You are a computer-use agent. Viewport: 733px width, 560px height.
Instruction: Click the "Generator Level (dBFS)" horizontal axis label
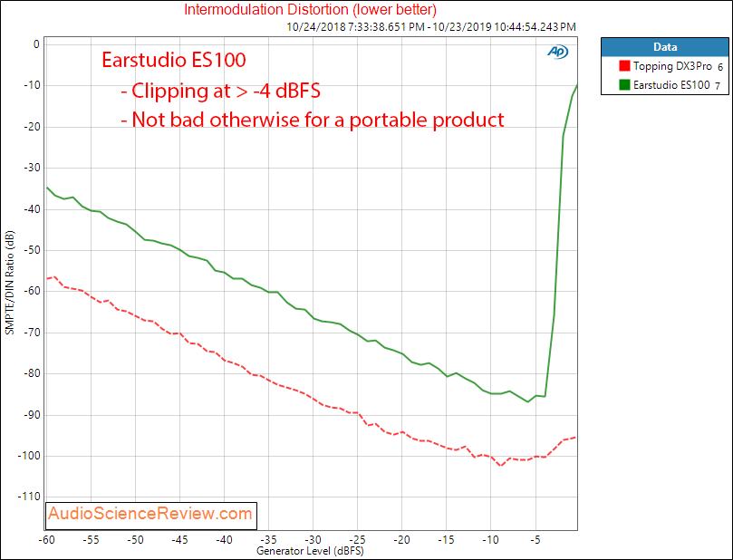310,551
